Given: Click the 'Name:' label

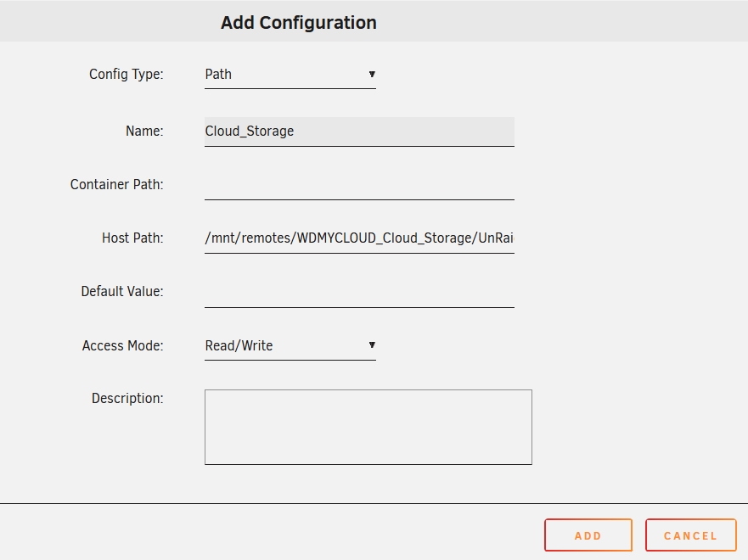Looking at the screenshot, I should pos(143,132).
